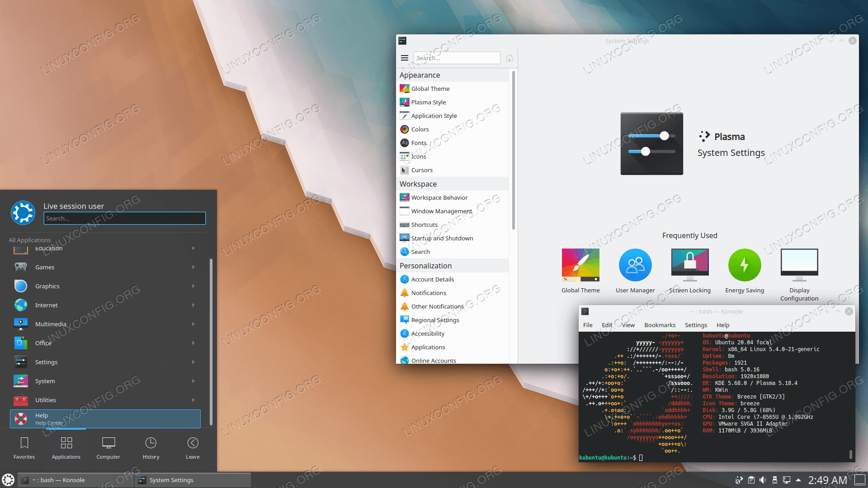Image resolution: width=868 pixels, height=488 pixels.
Task: Show hidden system tray icons
Action: pos(798,480)
